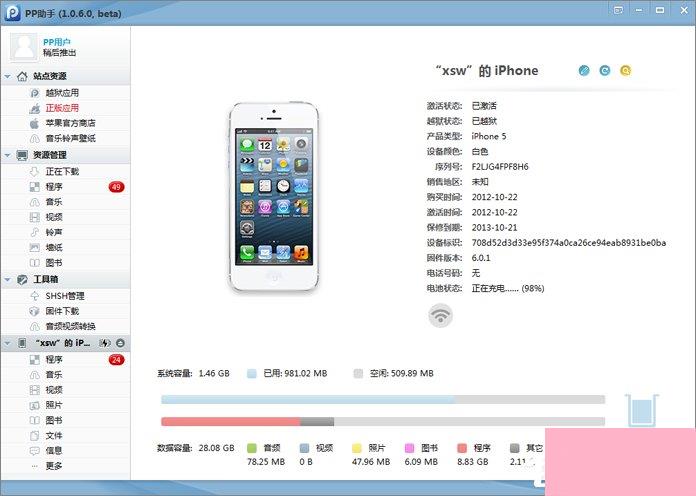Click the green 音频 color swatch

click(x=252, y=448)
